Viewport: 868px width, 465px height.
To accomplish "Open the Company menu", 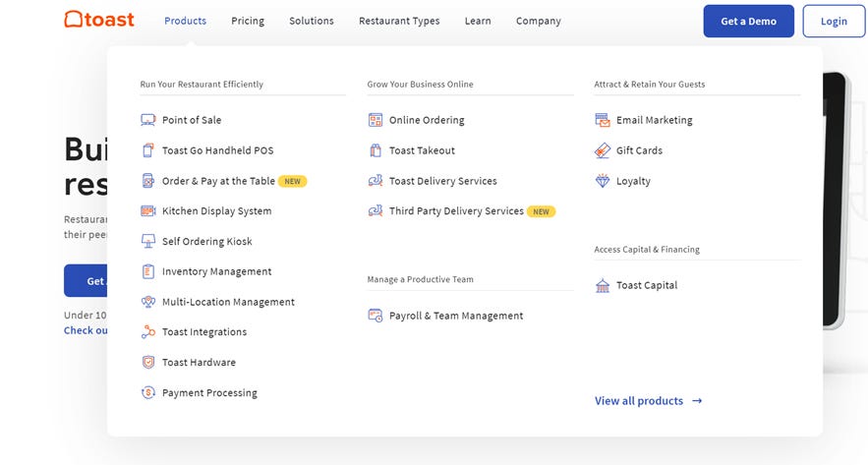I will tap(538, 21).
